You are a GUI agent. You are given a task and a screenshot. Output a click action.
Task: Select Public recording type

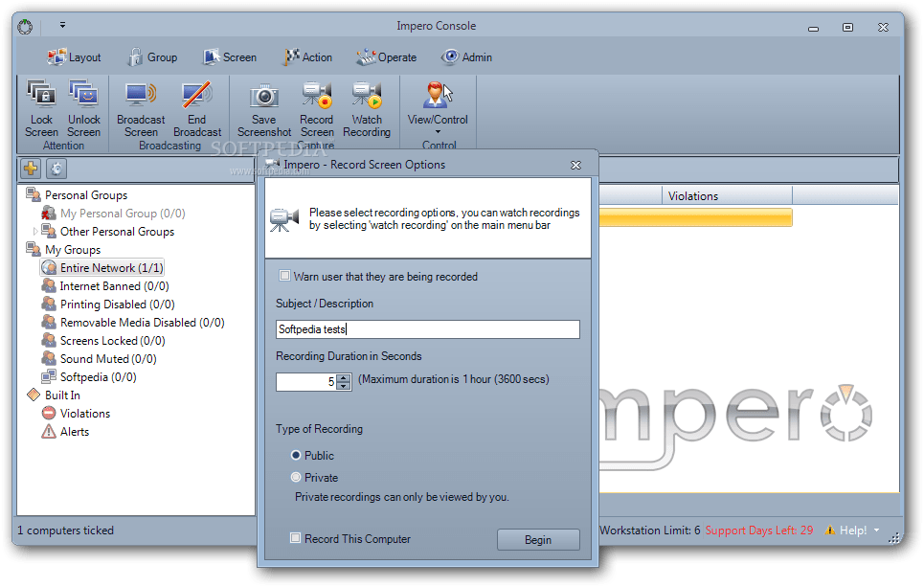296,455
